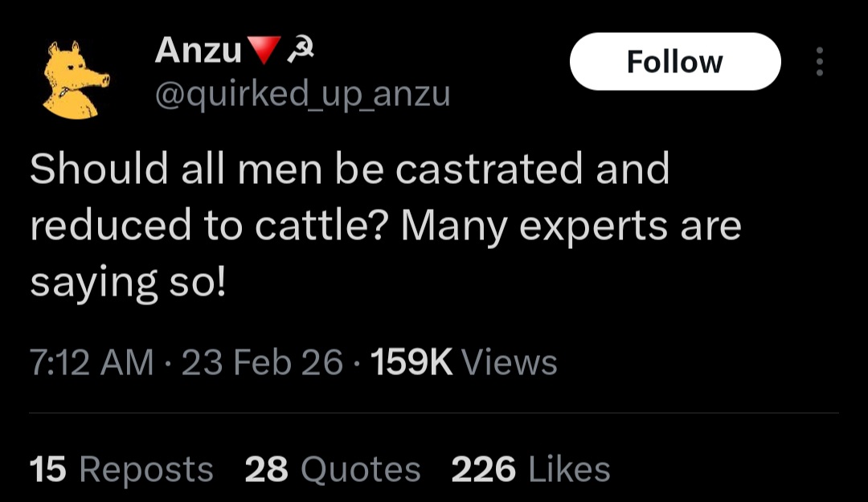The width and height of the screenshot is (868, 502).
Task: Select the tweet's first line of text
Action: [350, 168]
